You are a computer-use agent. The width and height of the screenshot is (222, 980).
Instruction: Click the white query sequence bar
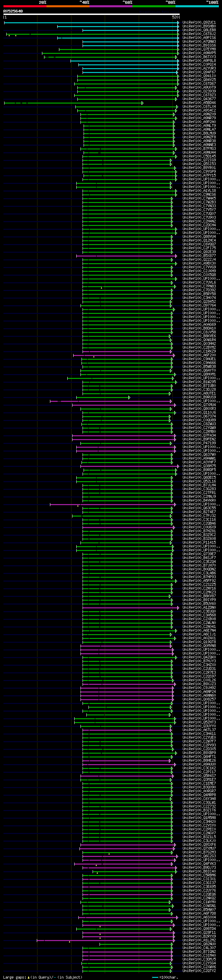tap(92, 15)
